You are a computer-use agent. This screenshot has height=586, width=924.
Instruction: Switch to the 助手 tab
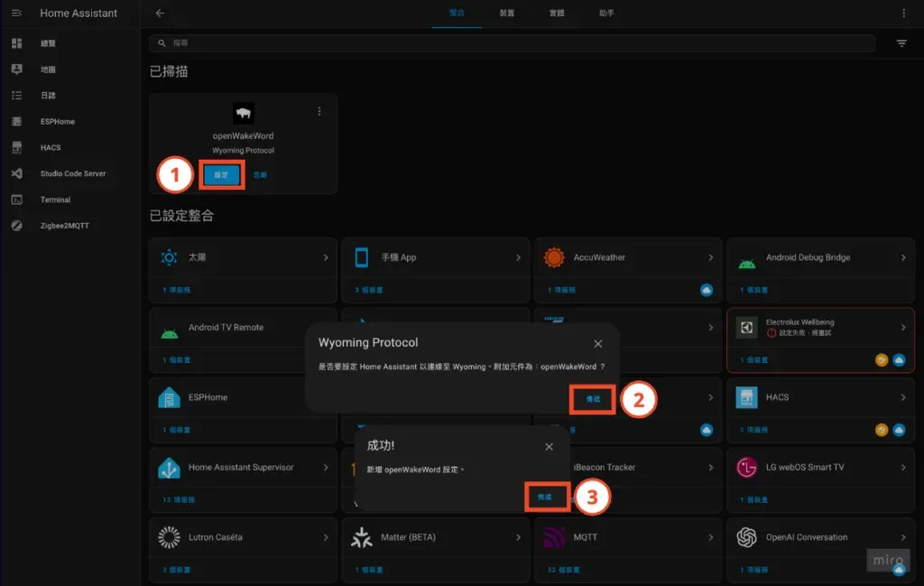[x=606, y=14]
